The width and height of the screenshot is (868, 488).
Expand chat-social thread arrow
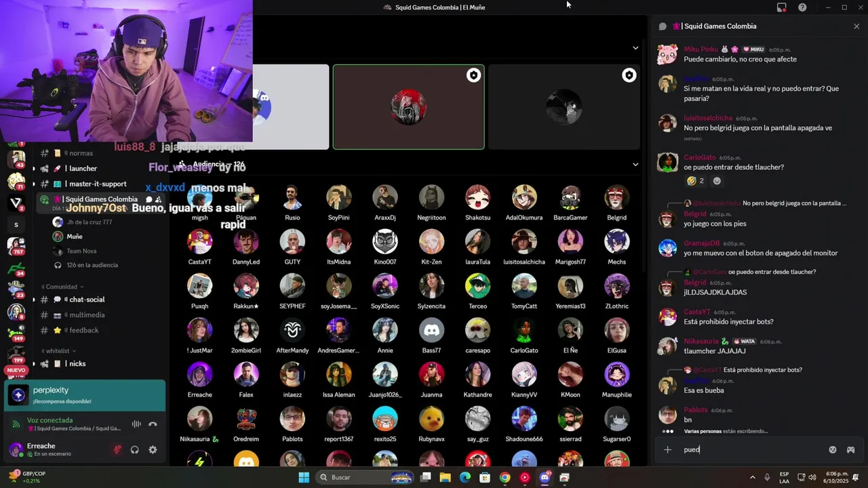click(x=33, y=300)
